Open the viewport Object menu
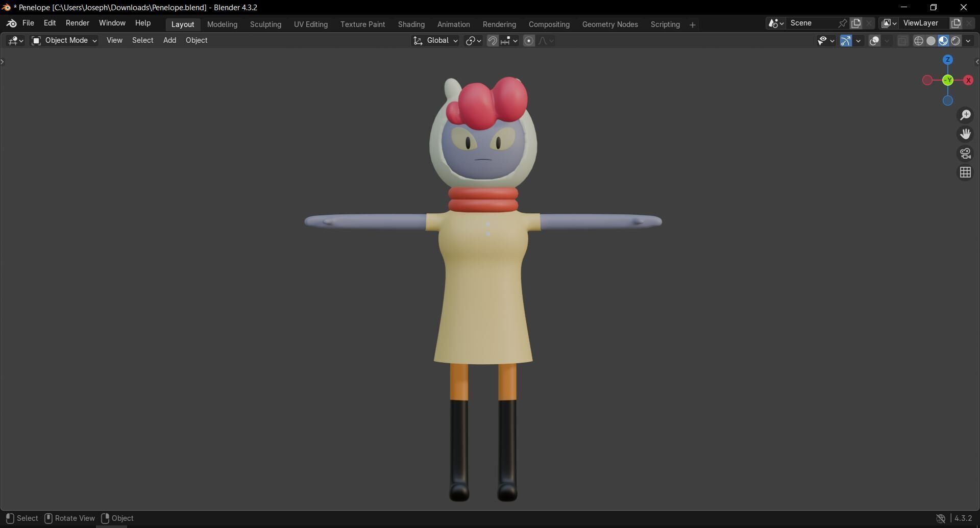Viewport: 980px width, 528px height. pyautogui.click(x=197, y=41)
